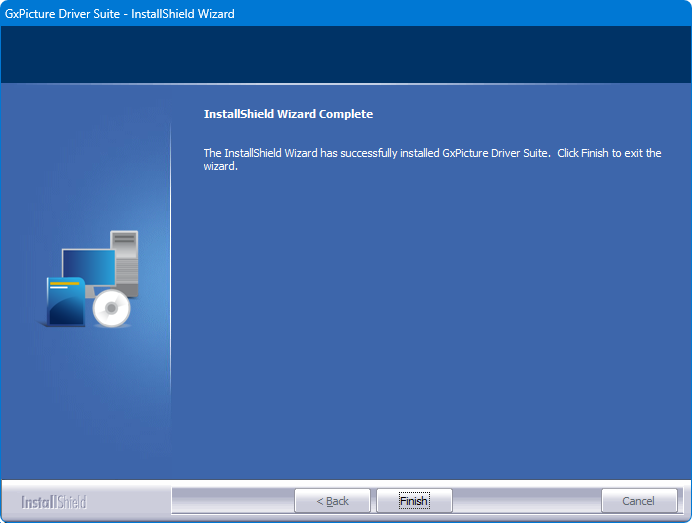Viewport: 692px width, 523px height.
Task: Click the Finish button to exit
Action: click(414, 501)
